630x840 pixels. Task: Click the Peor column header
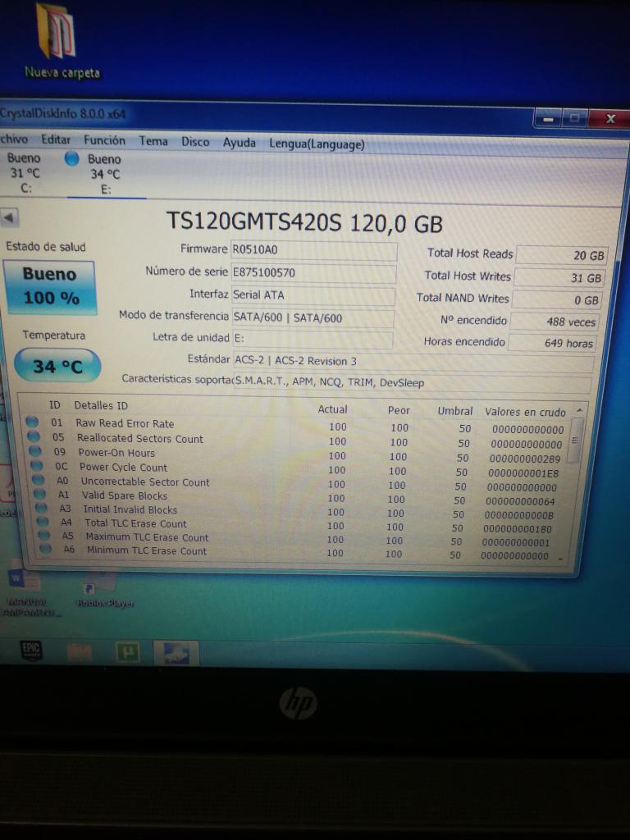pos(399,410)
